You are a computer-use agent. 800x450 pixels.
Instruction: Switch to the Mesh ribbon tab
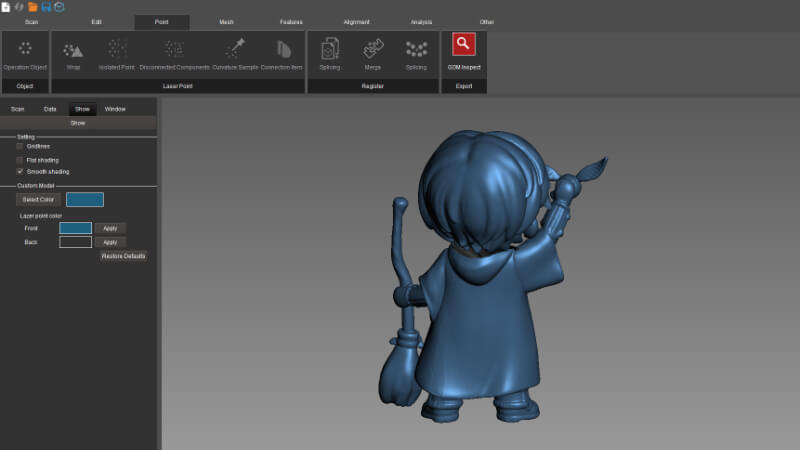pos(227,22)
